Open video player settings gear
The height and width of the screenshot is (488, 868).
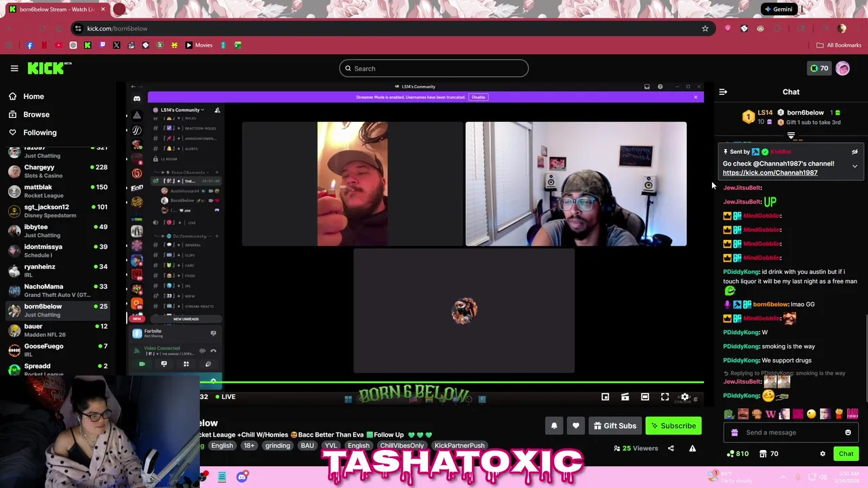685,397
